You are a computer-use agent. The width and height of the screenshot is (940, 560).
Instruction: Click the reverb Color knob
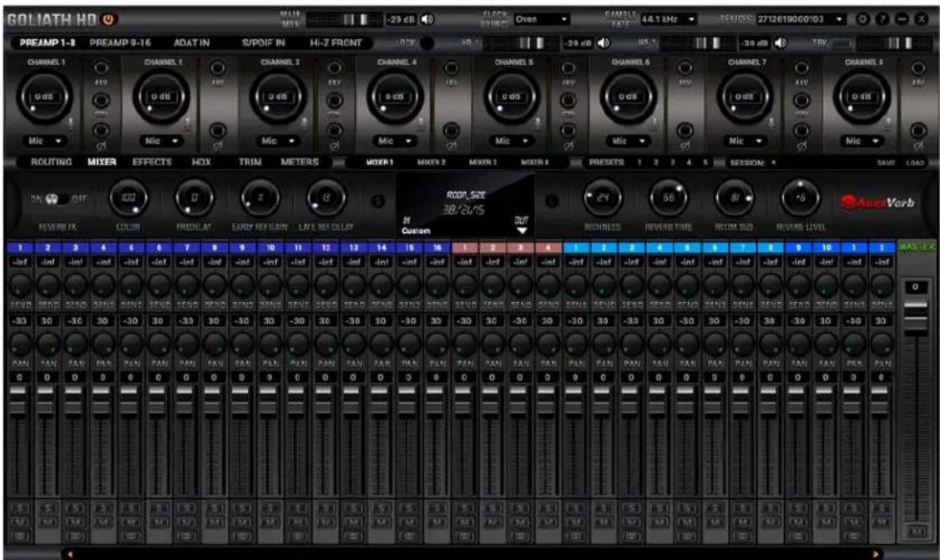click(128, 198)
